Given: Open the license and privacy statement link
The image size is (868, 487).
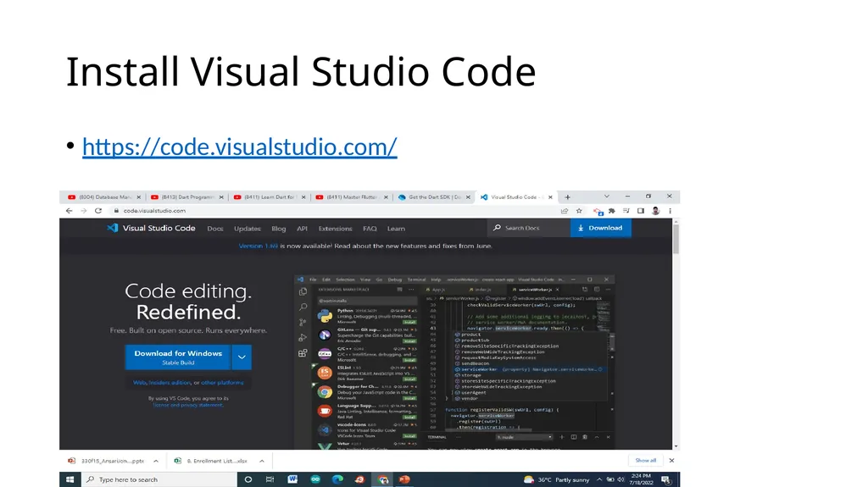Looking at the screenshot, I should pos(187,405).
